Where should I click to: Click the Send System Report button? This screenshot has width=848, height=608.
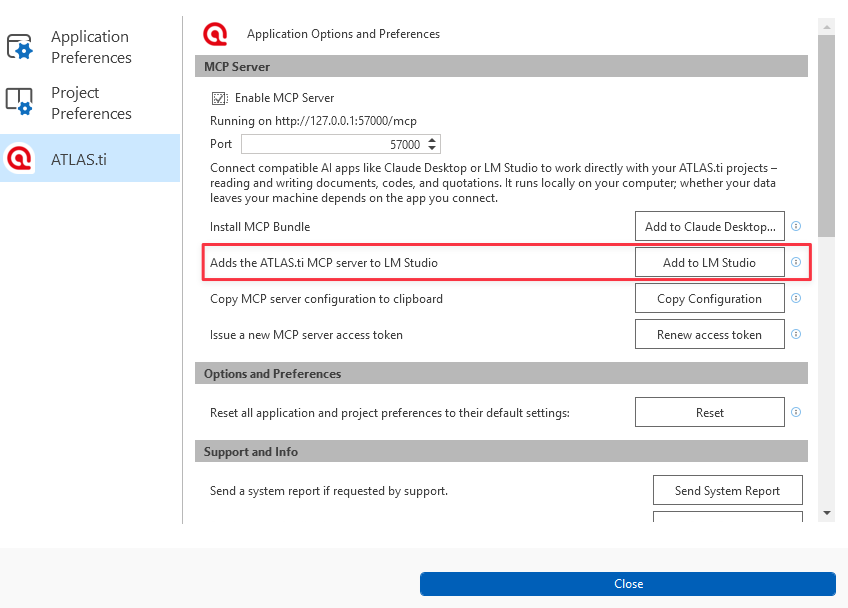tap(727, 490)
